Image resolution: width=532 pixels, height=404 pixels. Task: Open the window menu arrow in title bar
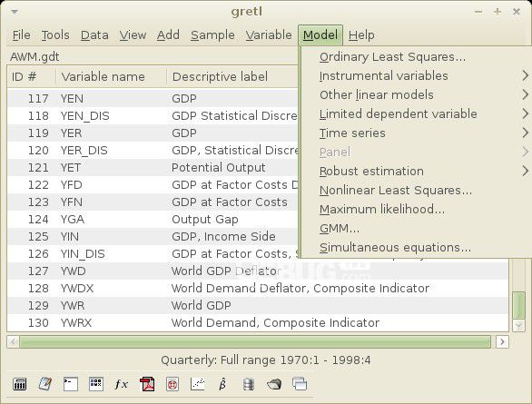coord(15,12)
